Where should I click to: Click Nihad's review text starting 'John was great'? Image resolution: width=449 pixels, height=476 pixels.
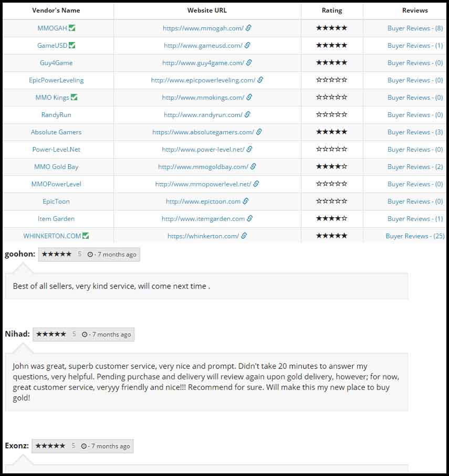tap(206, 382)
